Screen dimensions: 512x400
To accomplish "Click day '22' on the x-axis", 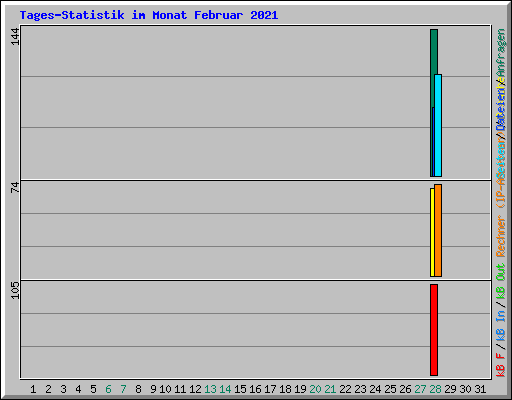I will [345, 389].
